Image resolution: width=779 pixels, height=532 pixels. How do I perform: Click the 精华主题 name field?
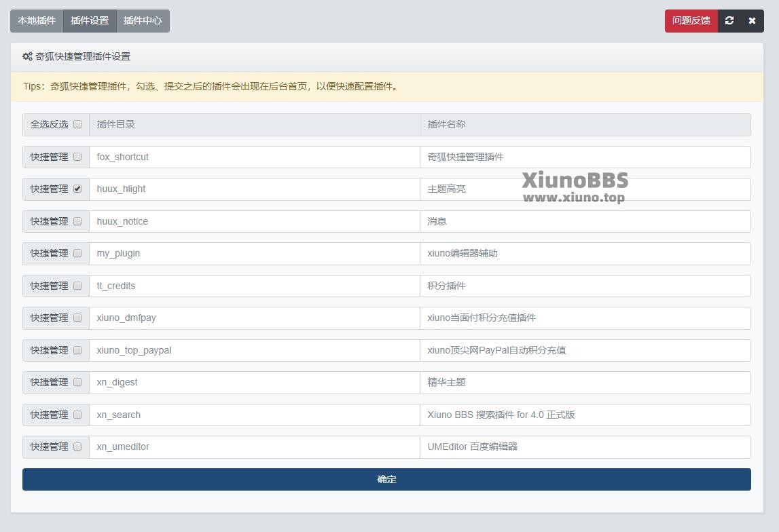(x=585, y=383)
